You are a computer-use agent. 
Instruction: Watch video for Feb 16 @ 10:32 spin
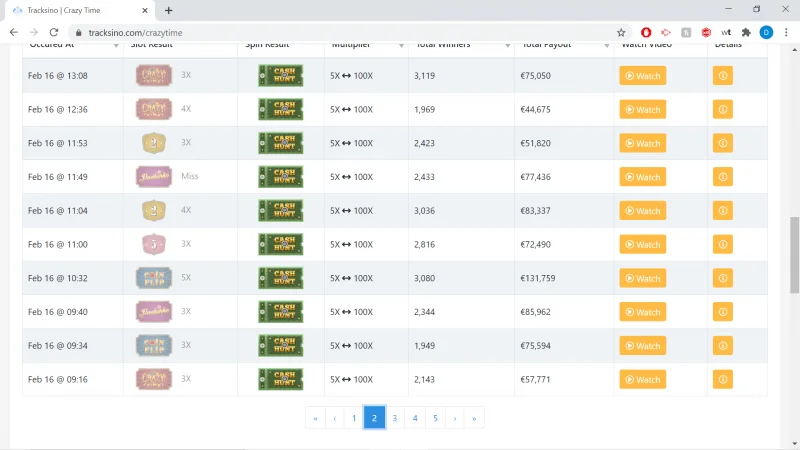point(643,278)
